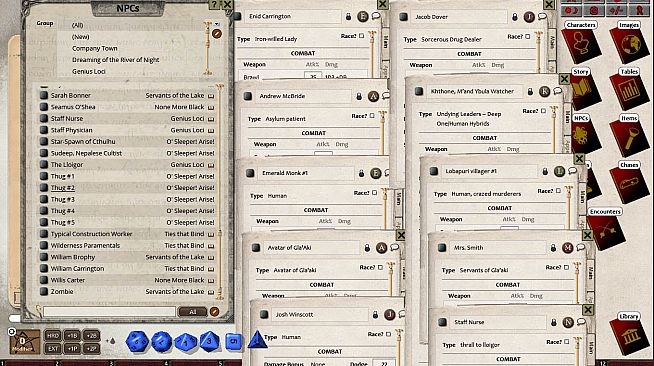Click the speech bubble on Jacob Dover sheet
The width and height of the screenshot is (654, 366).
click(x=542, y=16)
